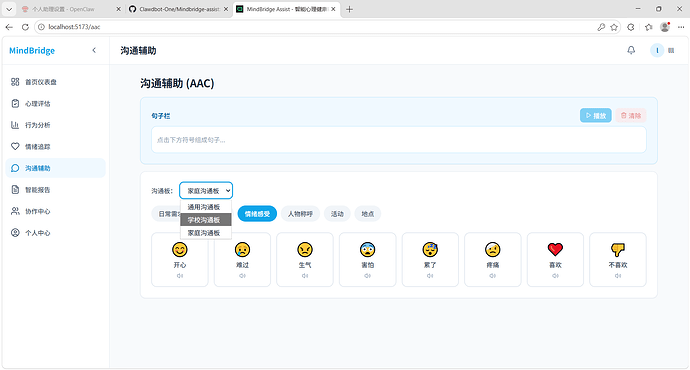
Task: Switch to the 人物称呼 category tab
Action: coord(300,214)
